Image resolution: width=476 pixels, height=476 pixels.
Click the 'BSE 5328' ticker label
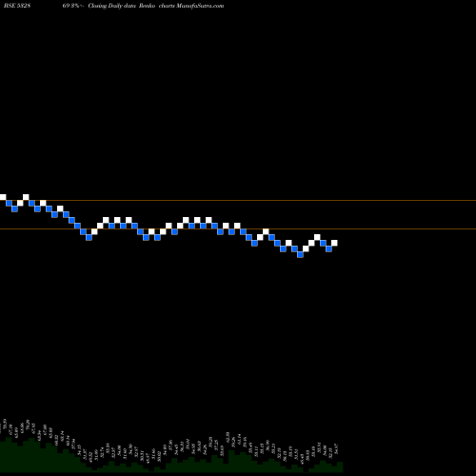pyautogui.click(x=17, y=6)
